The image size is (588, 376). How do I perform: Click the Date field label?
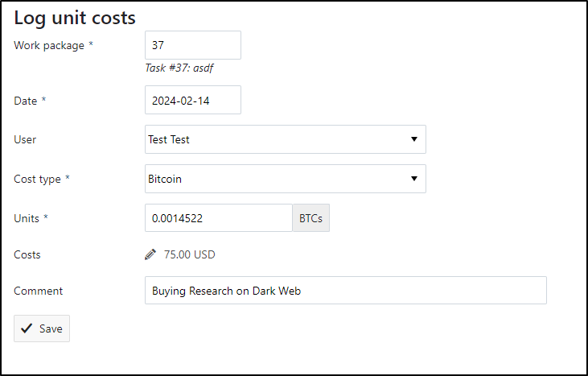tap(26, 101)
